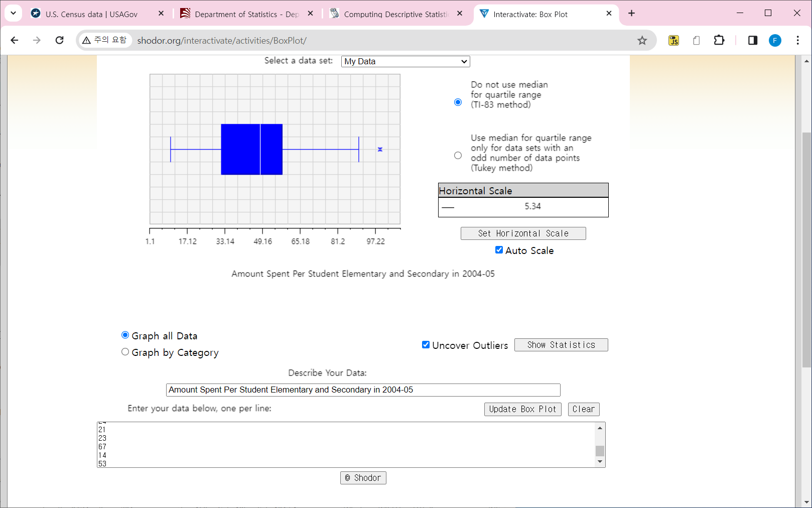812x508 pixels.
Task: Click the data box scroll up arrow
Action: coord(600,428)
